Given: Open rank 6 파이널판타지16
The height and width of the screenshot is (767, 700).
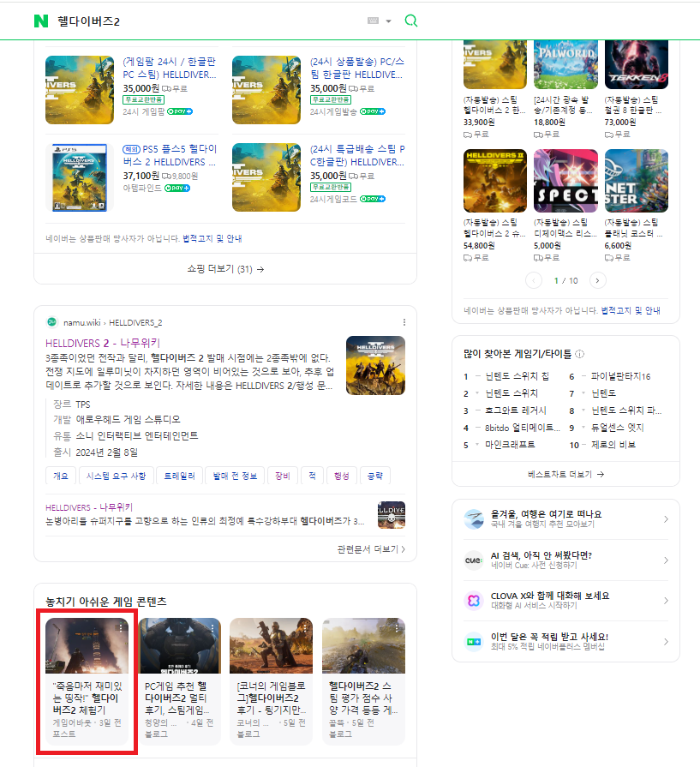Looking at the screenshot, I should point(621,376).
